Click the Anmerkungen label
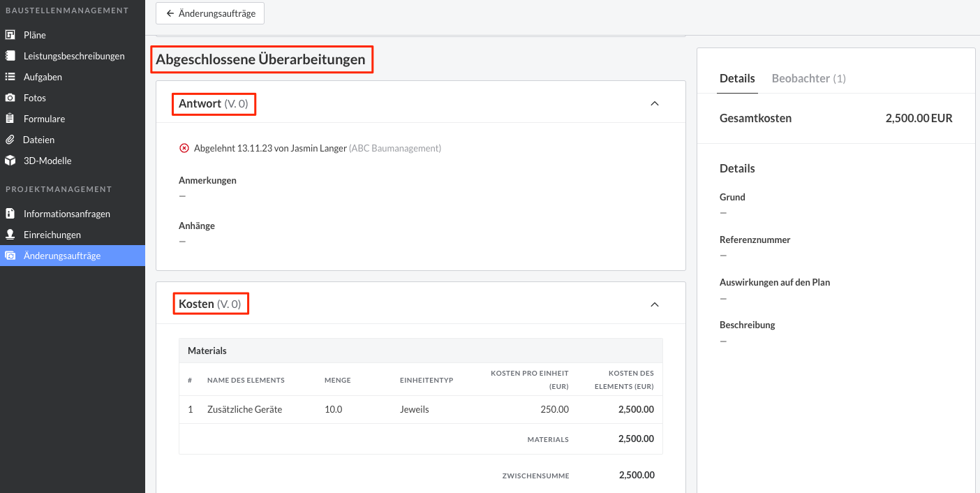The image size is (980, 493). pos(207,180)
